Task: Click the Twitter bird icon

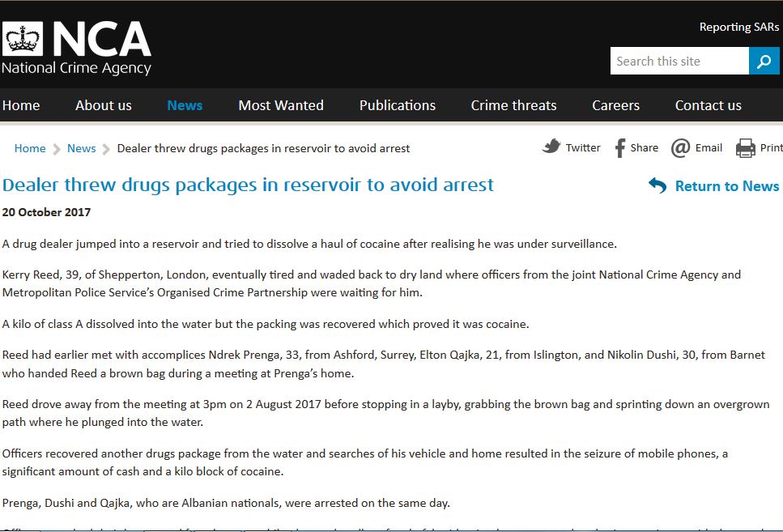Action: (x=551, y=147)
